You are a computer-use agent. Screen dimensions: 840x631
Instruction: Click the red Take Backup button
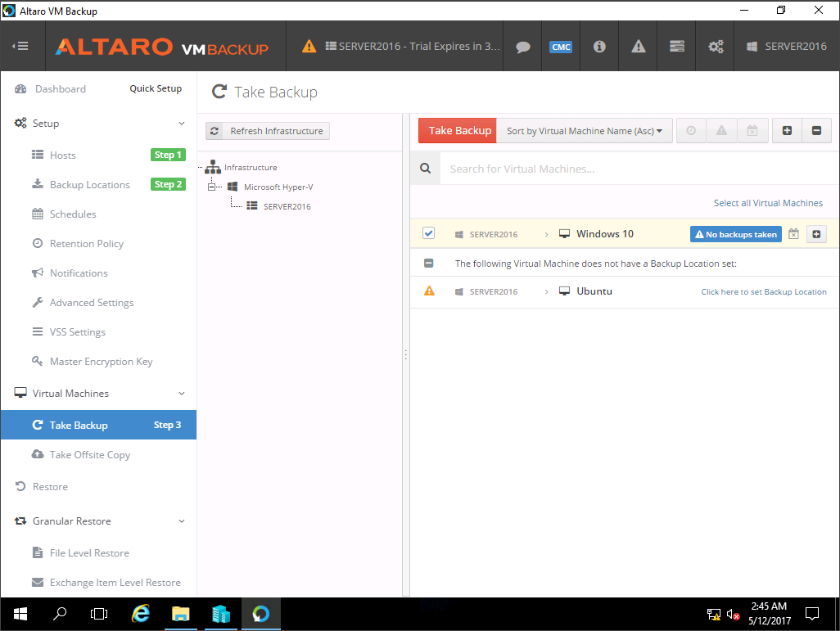(458, 131)
